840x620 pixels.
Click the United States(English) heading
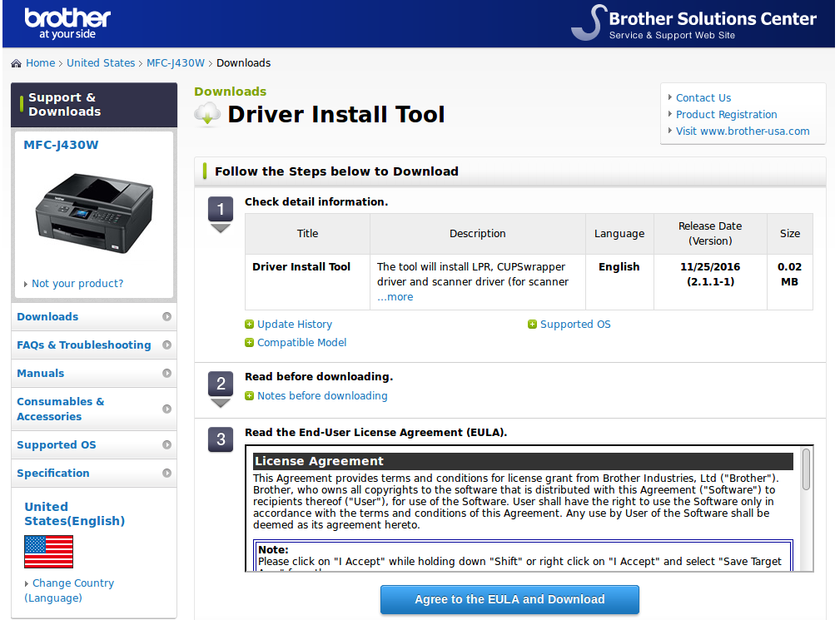point(74,514)
